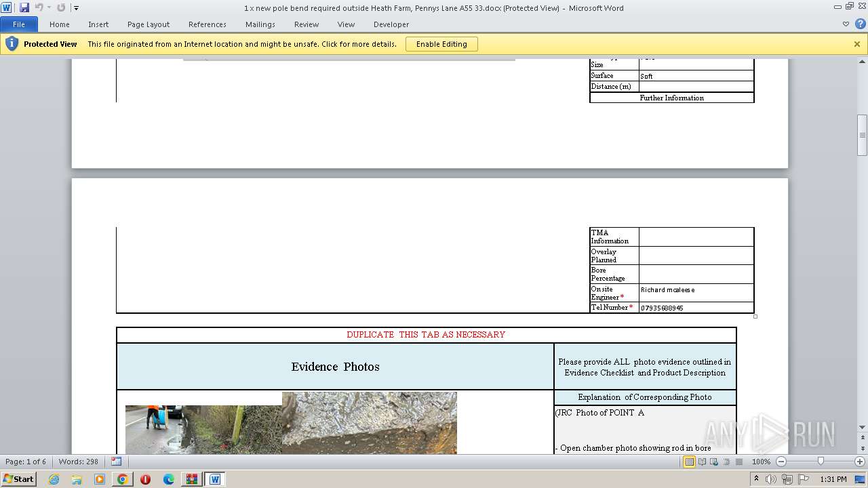Select Print Layout view icon
Screen dimensions: 868x488
click(x=690, y=462)
